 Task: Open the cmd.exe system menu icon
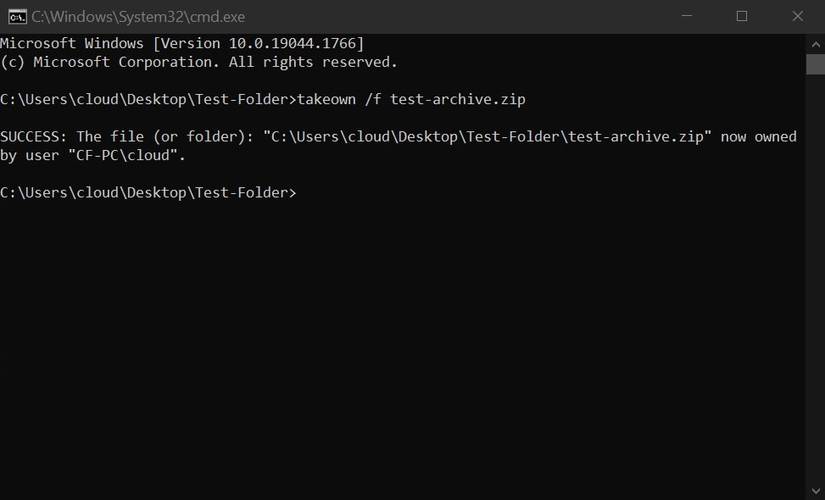click(x=17, y=16)
